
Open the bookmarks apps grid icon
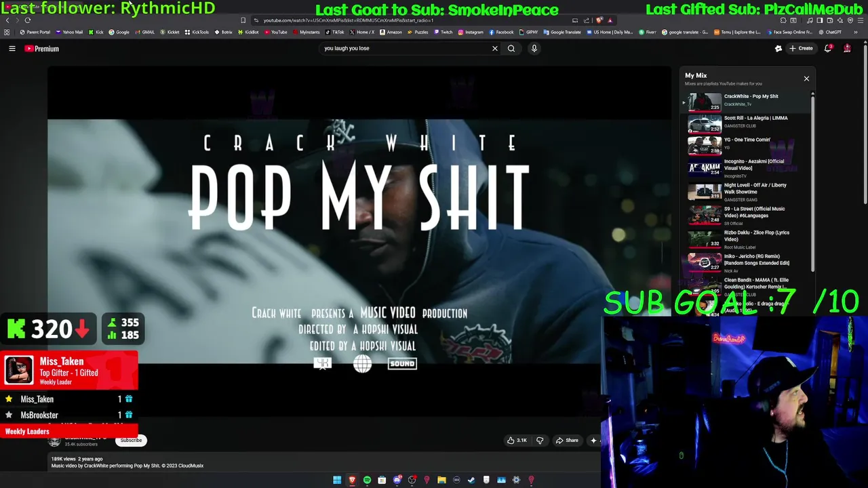click(7, 32)
